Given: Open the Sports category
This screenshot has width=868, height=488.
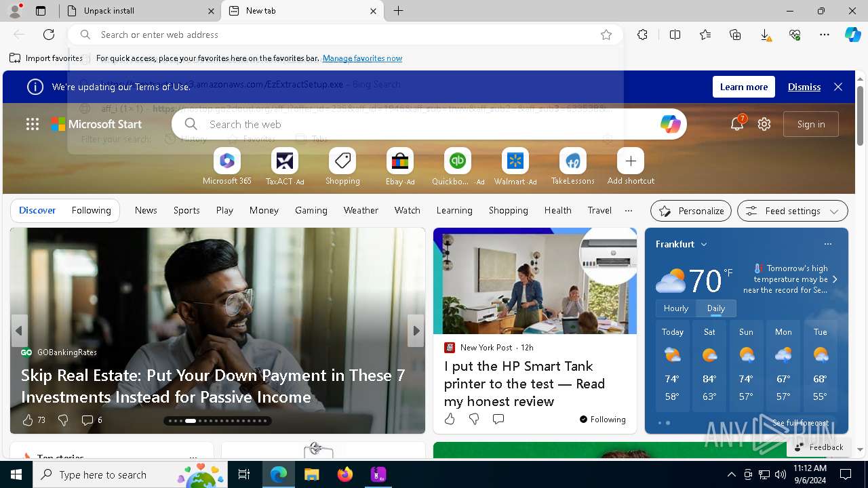Looking at the screenshot, I should [x=186, y=210].
